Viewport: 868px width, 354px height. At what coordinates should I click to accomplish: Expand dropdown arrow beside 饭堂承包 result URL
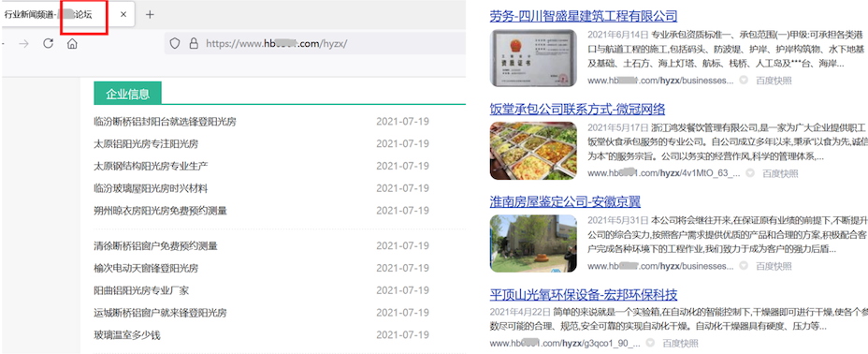coord(750,173)
